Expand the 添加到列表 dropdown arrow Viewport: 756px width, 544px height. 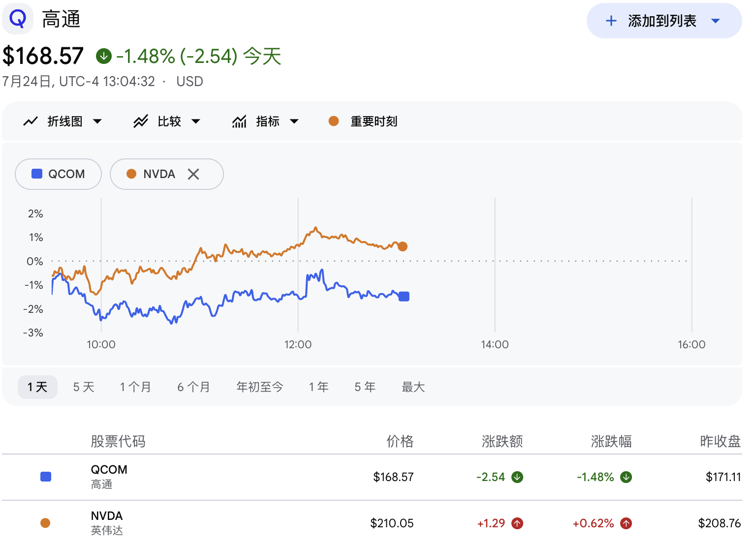(716, 21)
